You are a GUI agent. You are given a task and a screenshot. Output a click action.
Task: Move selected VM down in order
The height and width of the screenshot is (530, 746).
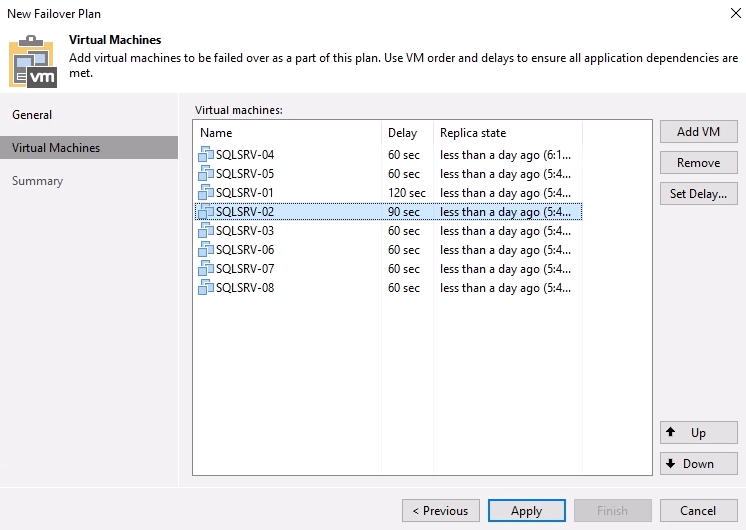click(698, 464)
